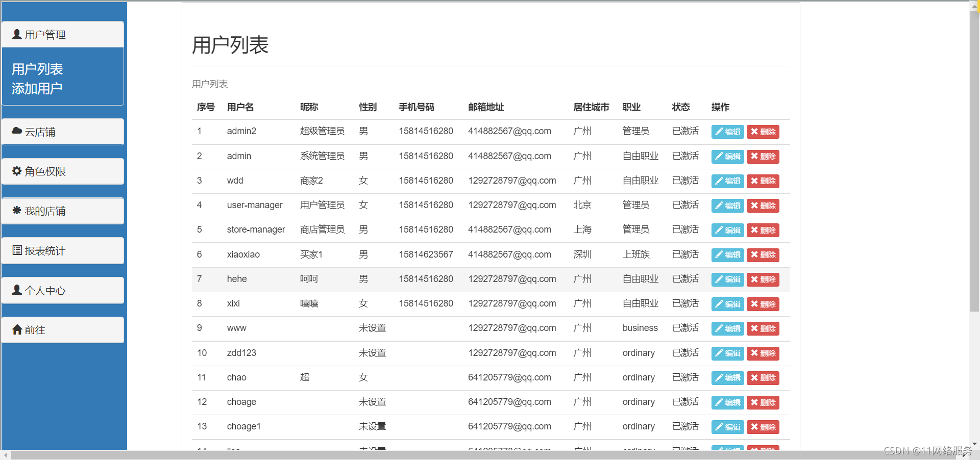The image size is (980, 460).
Task: Select 用户列表 in the sidebar
Action: point(37,68)
